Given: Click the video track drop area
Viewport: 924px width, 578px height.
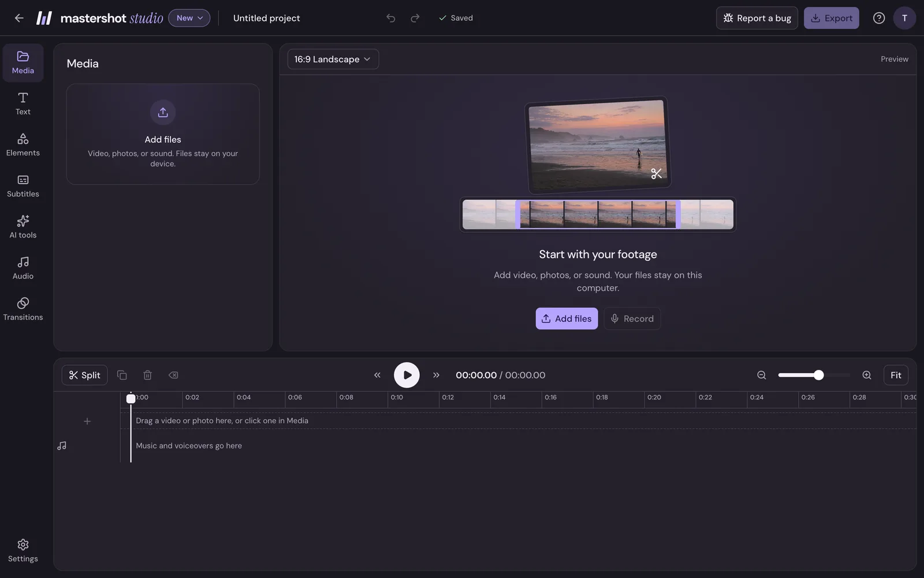Looking at the screenshot, I should click(x=519, y=421).
